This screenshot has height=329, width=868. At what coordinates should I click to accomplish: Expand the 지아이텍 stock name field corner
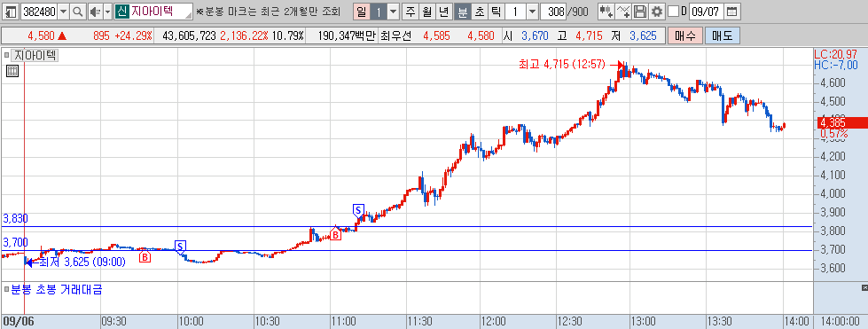click(x=190, y=15)
